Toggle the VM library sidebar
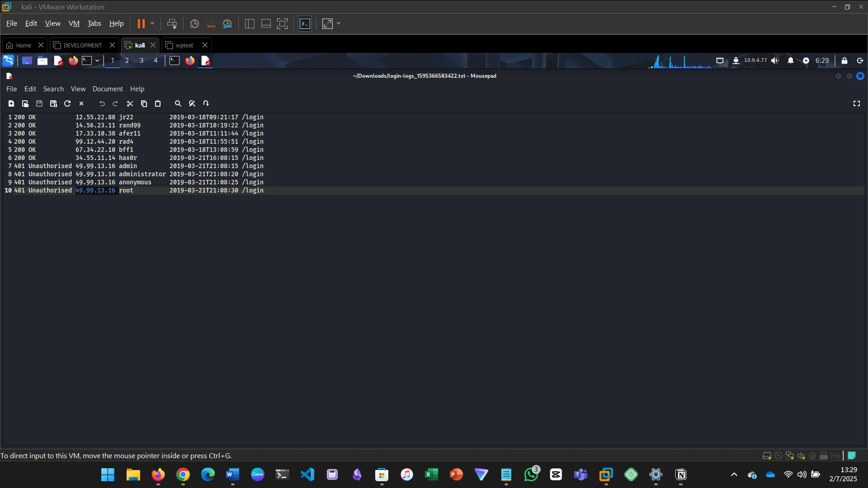This screenshot has height=488, width=868. [249, 23]
